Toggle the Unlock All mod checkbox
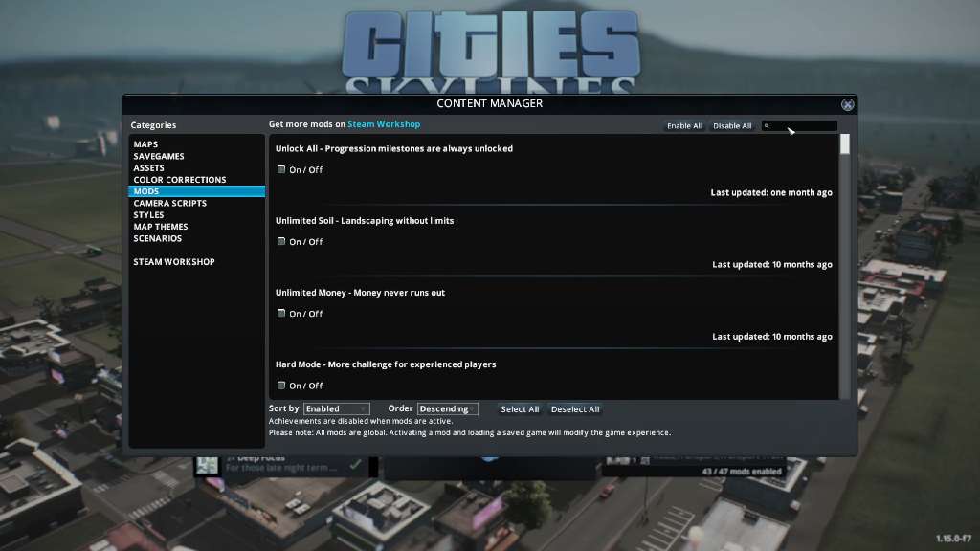This screenshot has width=980, height=551. [x=281, y=169]
